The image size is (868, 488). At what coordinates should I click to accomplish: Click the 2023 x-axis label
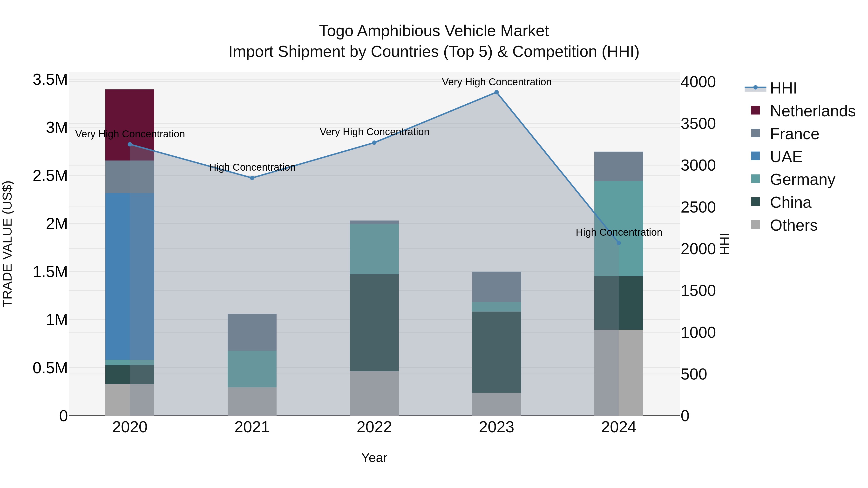(496, 427)
